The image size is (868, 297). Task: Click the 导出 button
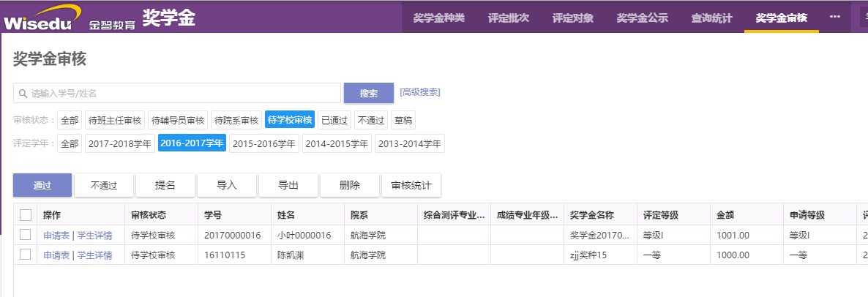(x=288, y=185)
